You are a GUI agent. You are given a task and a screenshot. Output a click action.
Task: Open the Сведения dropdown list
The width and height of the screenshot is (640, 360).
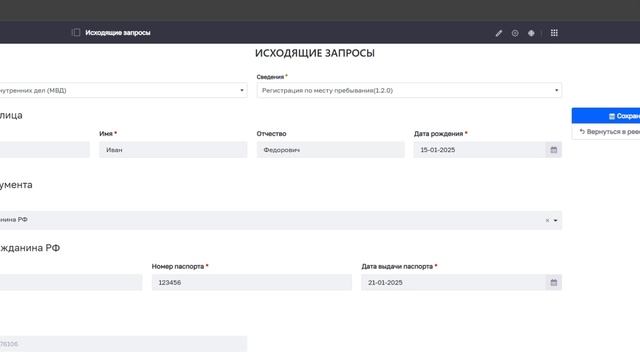coord(409,90)
